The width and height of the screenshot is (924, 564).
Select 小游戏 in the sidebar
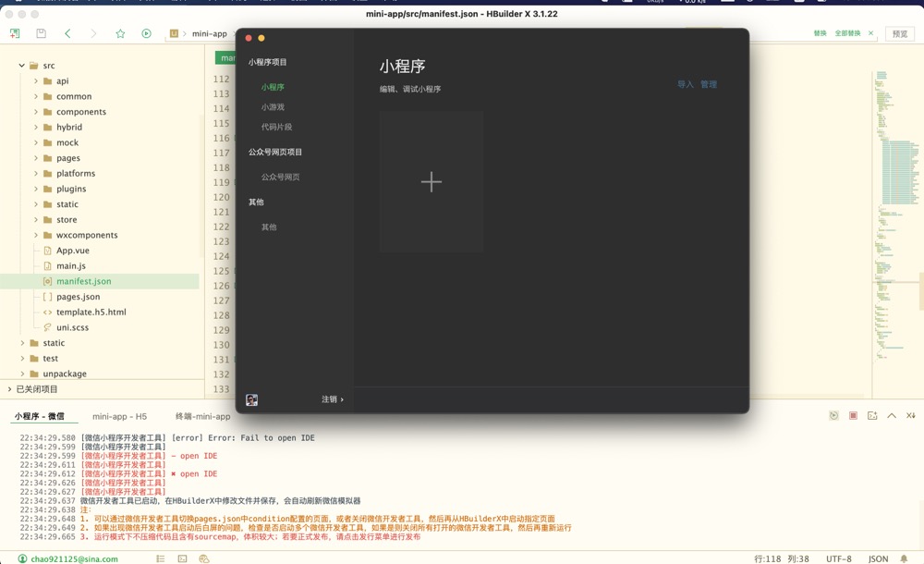(x=273, y=107)
